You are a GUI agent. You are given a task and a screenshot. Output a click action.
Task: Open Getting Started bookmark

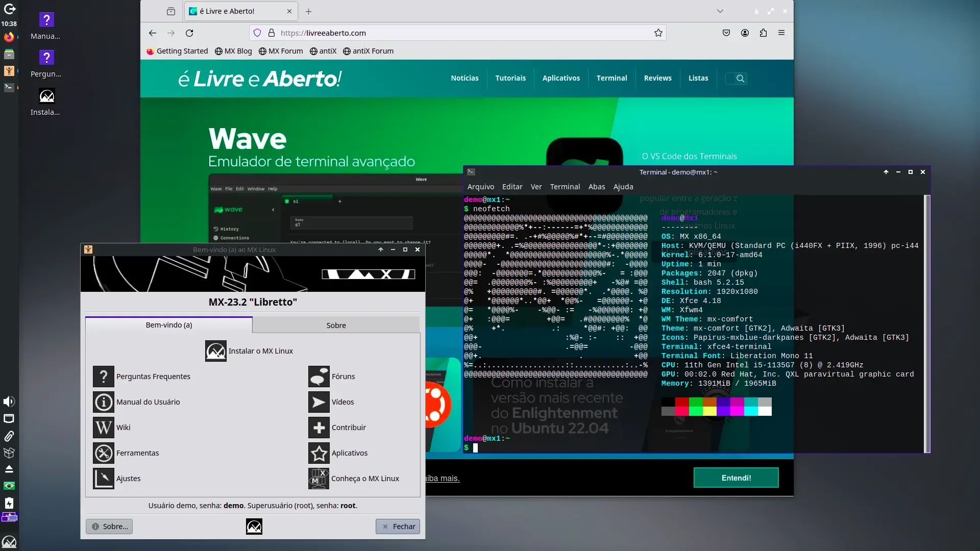177,51
